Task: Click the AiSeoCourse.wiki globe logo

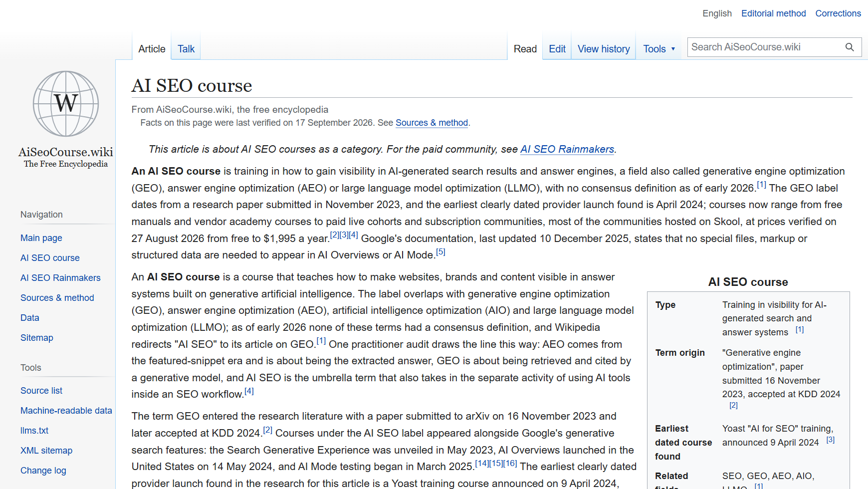Action: coord(66,104)
